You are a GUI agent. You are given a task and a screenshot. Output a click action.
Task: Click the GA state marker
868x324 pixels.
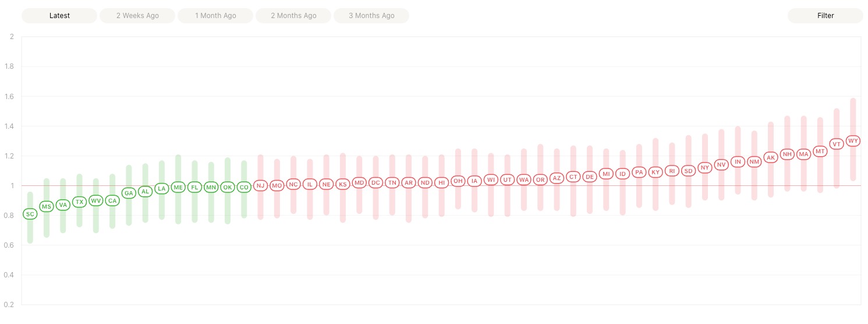click(129, 193)
